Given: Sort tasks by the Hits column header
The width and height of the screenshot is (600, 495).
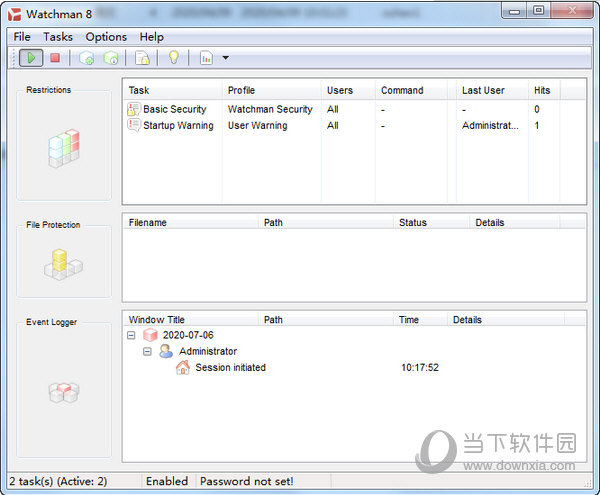Looking at the screenshot, I should [542, 90].
